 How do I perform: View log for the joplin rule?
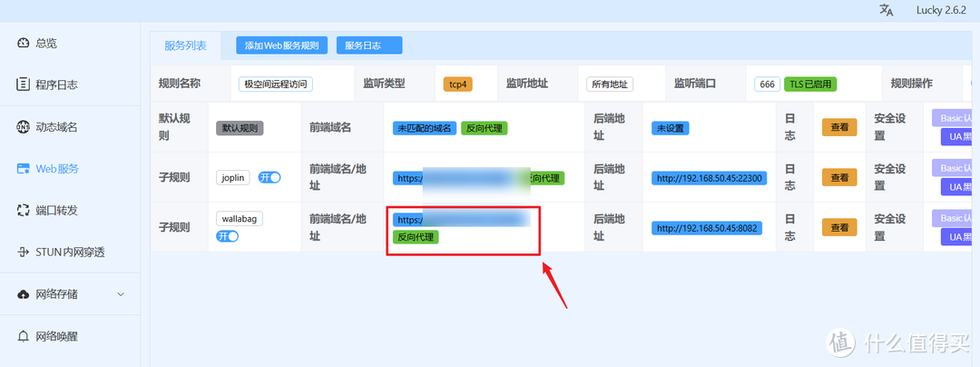(x=839, y=177)
